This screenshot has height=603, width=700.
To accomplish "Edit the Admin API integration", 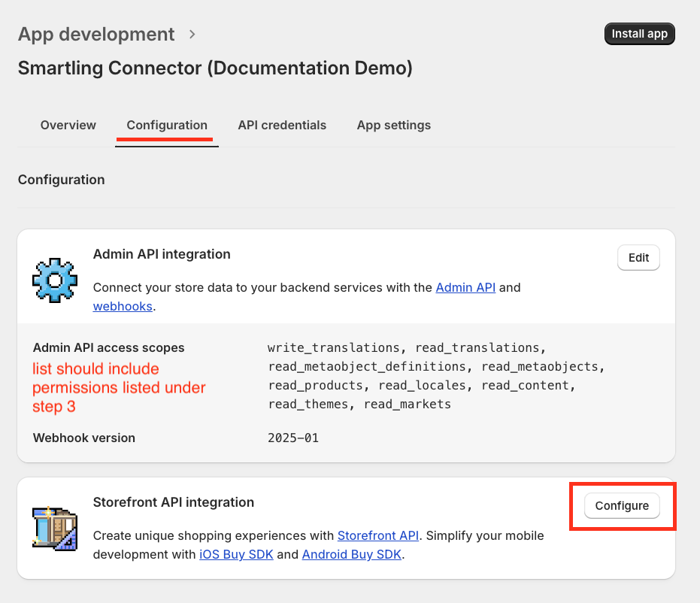I will coord(638,258).
